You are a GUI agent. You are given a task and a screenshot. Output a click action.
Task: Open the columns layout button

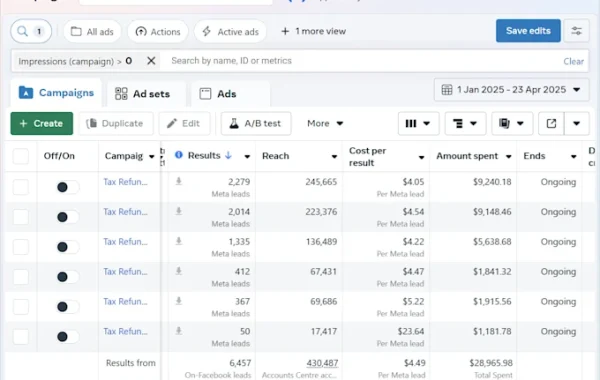(x=418, y=123)
